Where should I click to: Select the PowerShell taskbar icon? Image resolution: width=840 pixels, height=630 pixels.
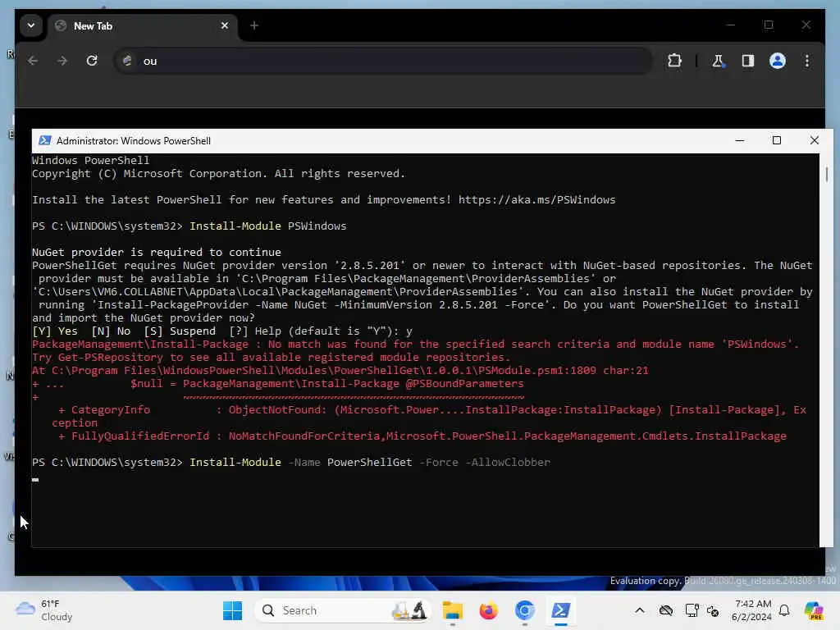[561, 610]
